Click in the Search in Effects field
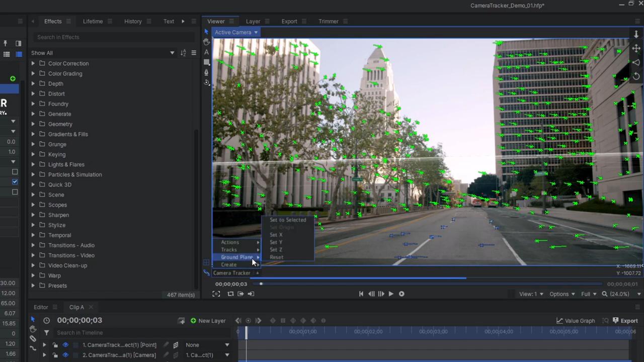Image resolution: width=644 pixels, height=362 pixels. 113,37
